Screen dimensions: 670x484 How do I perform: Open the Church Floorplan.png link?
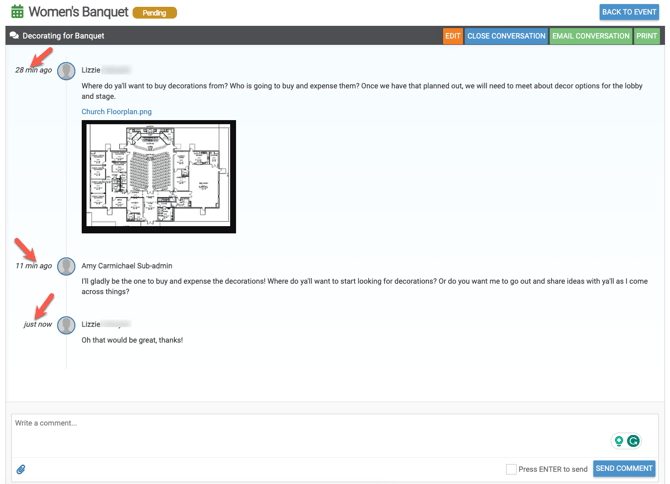(117, 112)
